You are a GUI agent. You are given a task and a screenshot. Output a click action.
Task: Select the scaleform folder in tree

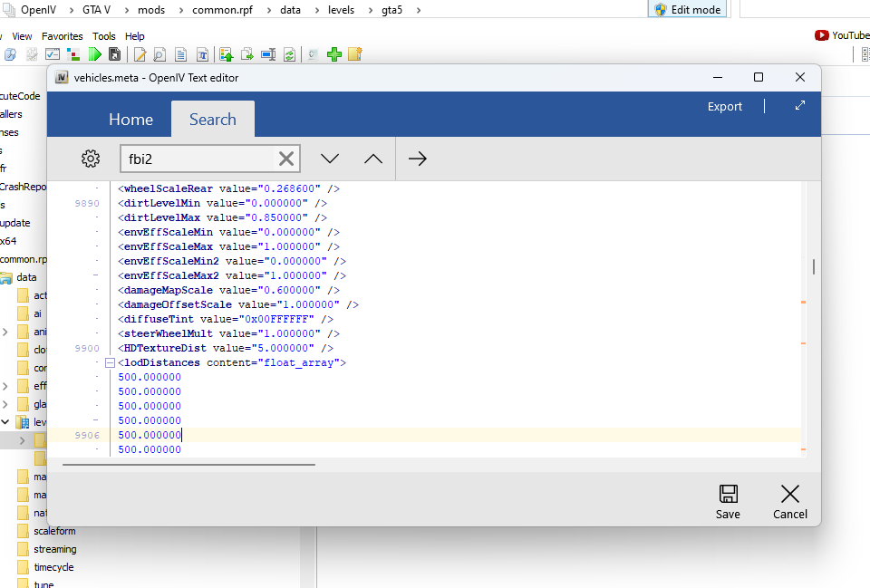pyautogui.click(x=54, y=531)
